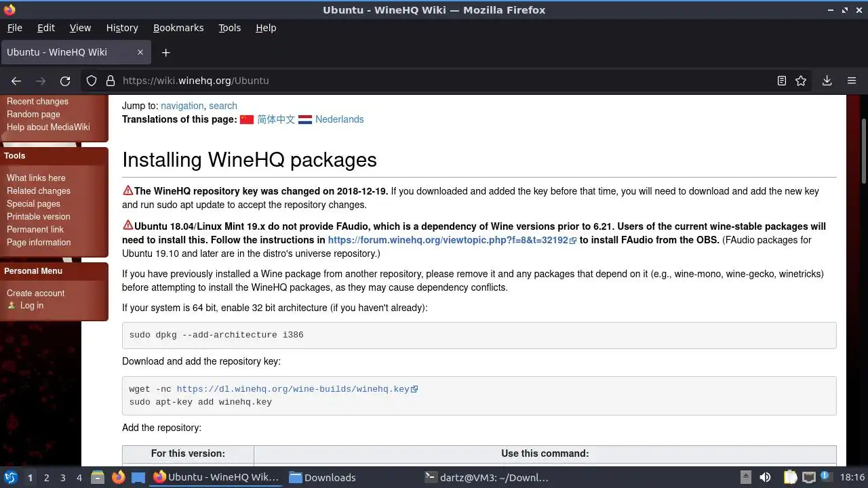The height and width of the screenshot is (488, 868).
Task: Switch to virtual desktop 2
Action: [x=46, y=477]
